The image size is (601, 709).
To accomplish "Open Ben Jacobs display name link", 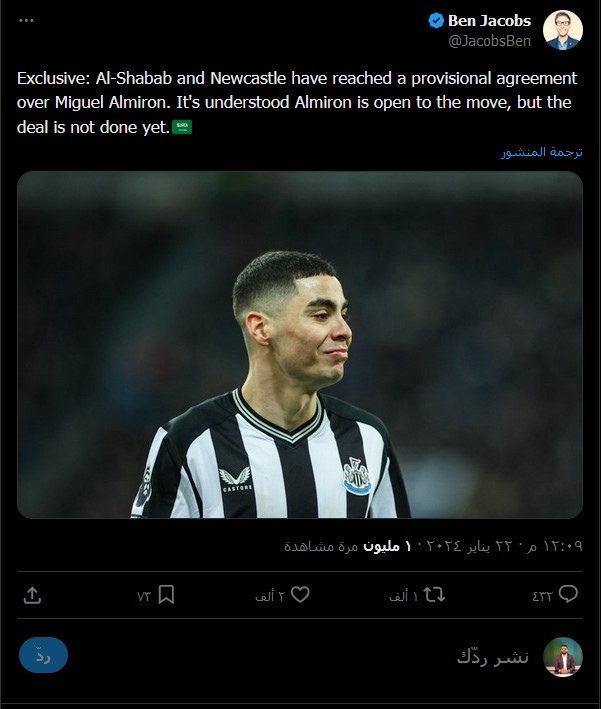I will (x=489, y=21).
